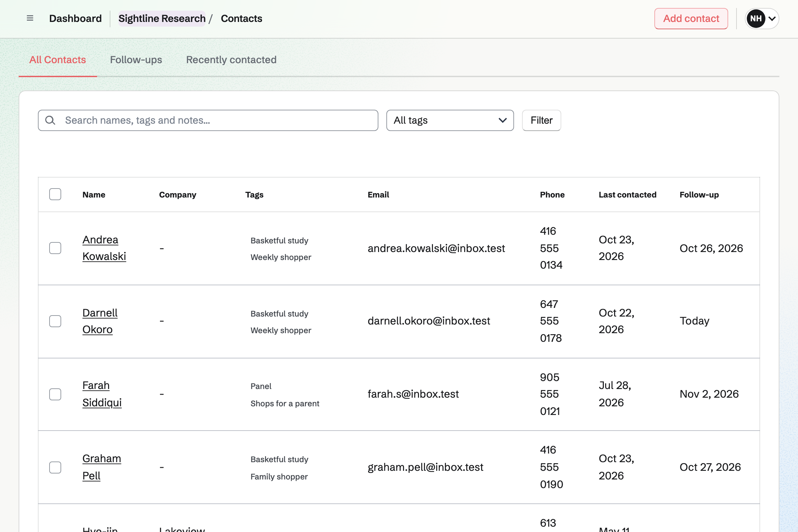This screenshot has width=798, height=532.
Task: Click Andrea's Basketful study tag
Action: click(279, 240)
